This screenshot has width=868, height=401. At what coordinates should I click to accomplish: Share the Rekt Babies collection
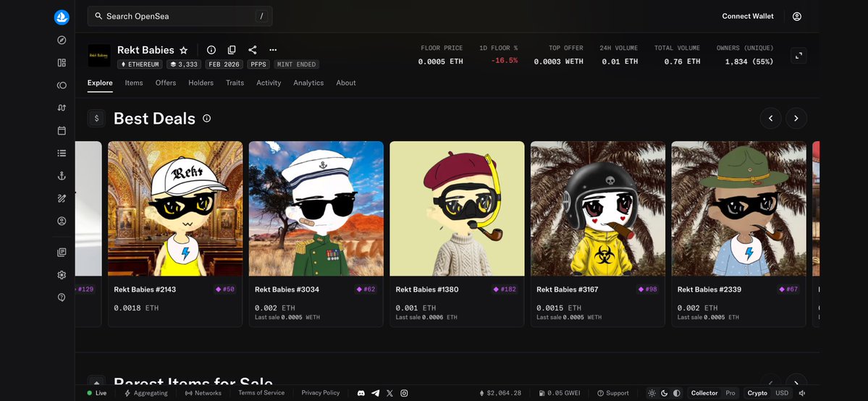[x=253, y=50]
